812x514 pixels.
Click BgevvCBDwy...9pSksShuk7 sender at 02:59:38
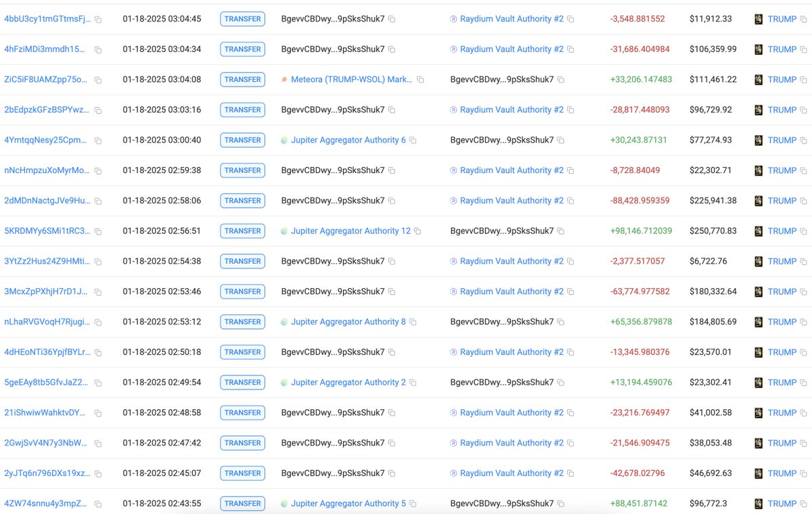coord(333,170)
